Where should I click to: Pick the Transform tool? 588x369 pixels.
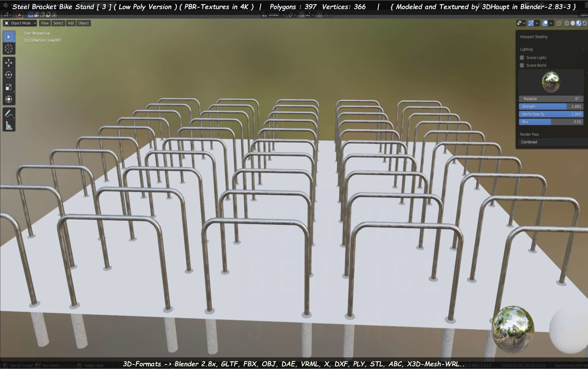pos(9,99)
